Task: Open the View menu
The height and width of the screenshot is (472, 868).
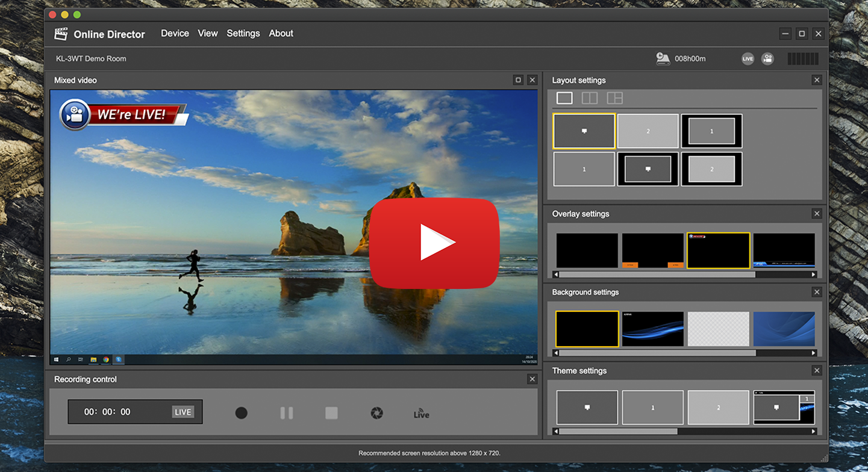Action: point(208,34)
